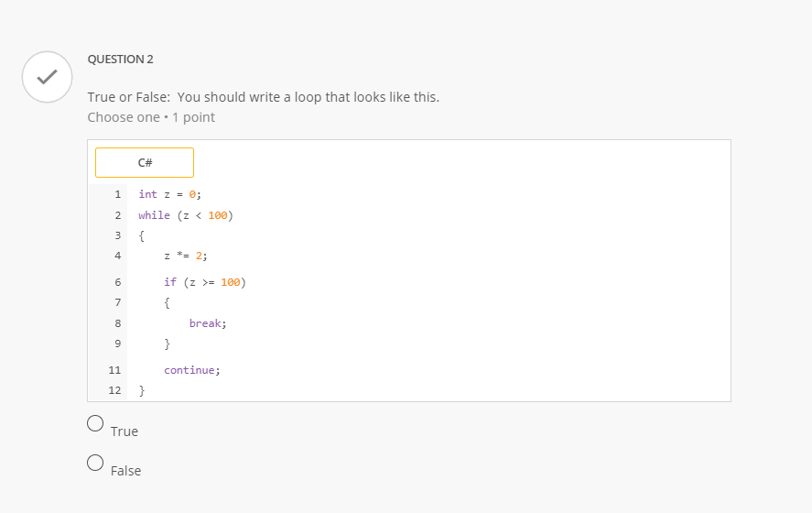Click line number 1 in gutter
This screenshot has height=513, width=812.
coord(117,194)
